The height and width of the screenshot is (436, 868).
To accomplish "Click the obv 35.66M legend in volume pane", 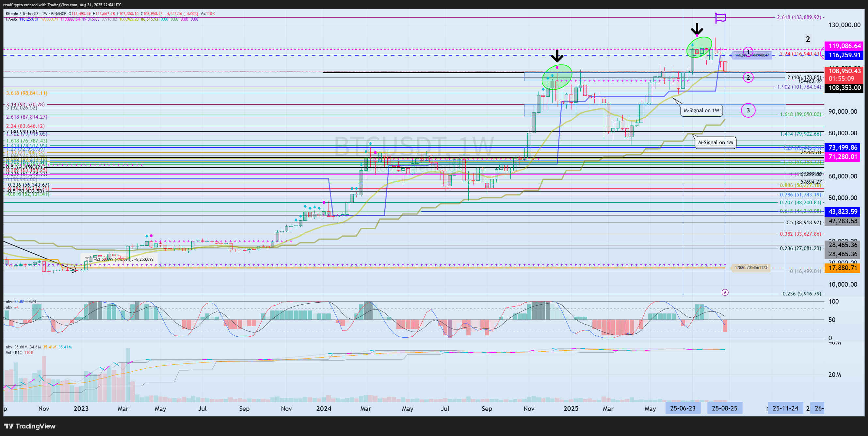I will [39, 347].
